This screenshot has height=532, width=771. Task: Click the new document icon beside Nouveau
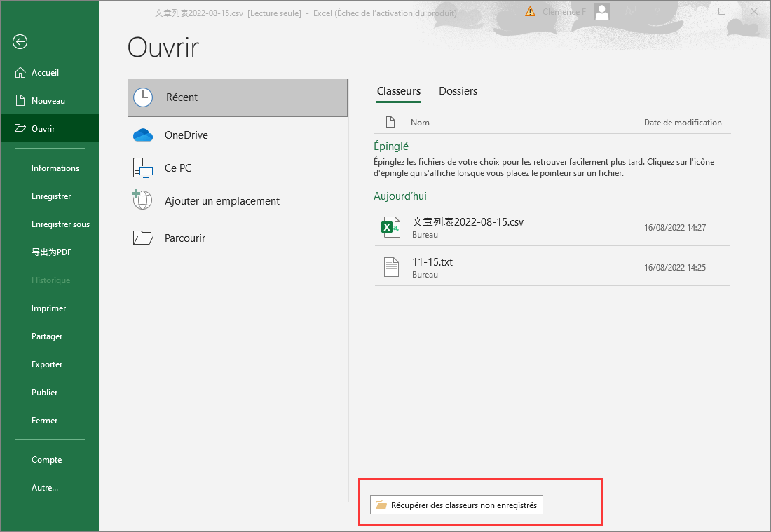point(20,101)
